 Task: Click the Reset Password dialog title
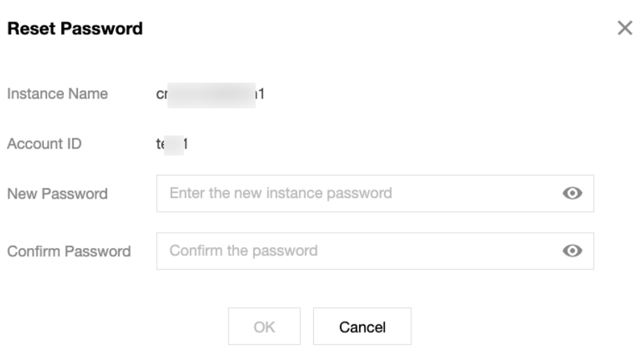click(x=75, y=29)
